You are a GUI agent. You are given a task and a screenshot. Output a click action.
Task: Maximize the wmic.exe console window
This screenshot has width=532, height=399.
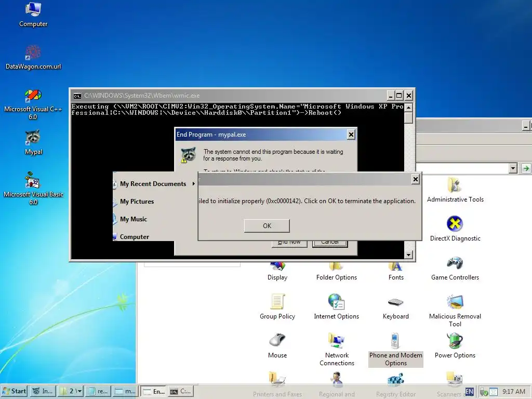[400, 96]
